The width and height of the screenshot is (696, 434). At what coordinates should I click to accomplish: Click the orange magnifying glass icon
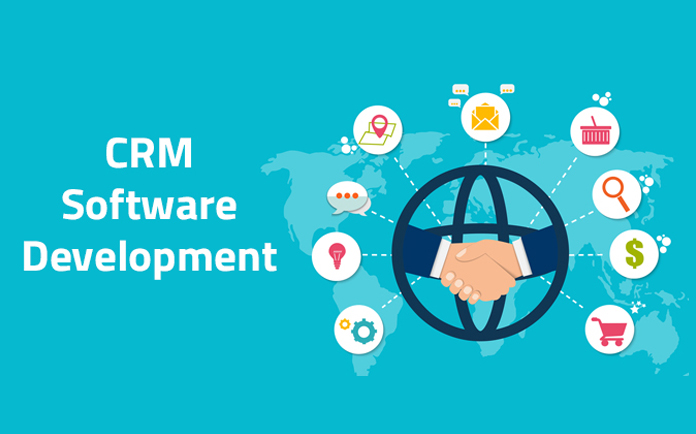[616, 194]
